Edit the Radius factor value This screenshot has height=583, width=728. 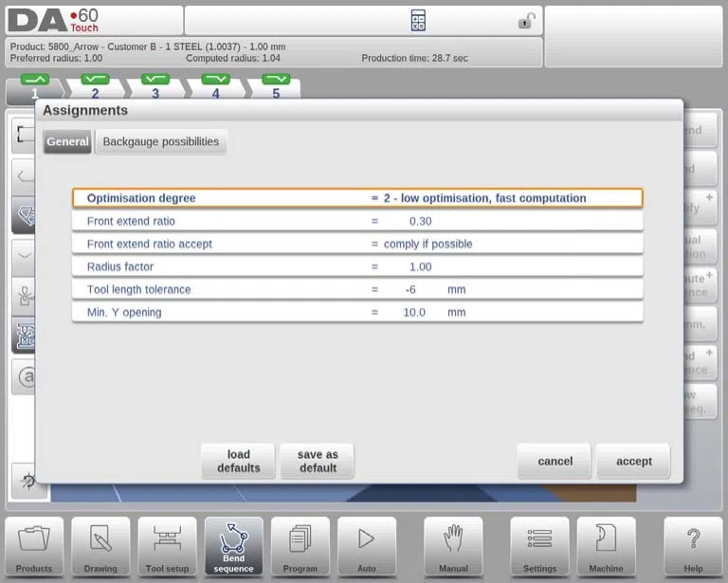[x=357, y=266]
